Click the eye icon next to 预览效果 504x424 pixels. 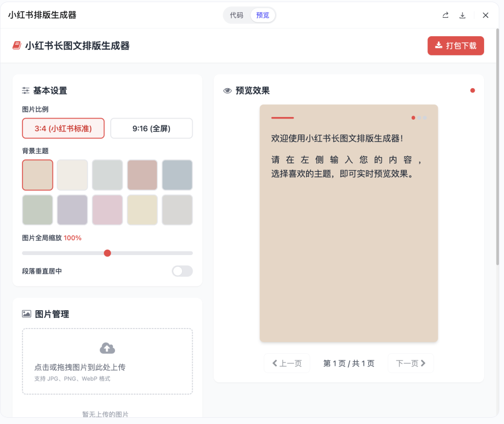[x=227, y=90]
